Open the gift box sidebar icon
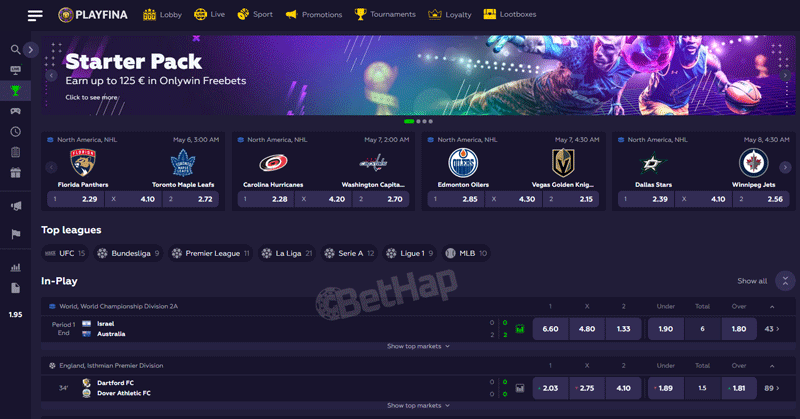This screenshot has height=419, width=800. click(x=15, y=172)
